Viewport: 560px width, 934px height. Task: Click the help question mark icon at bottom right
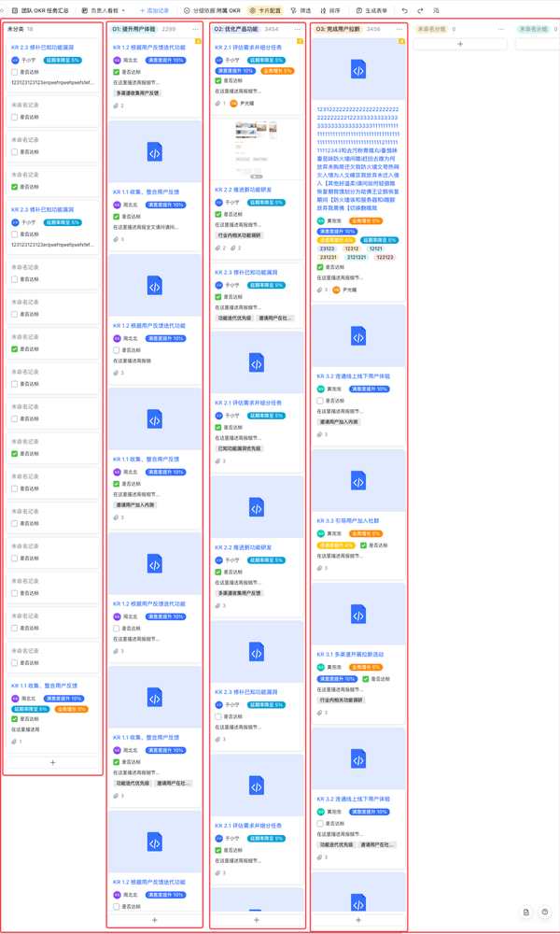point(544,912)
